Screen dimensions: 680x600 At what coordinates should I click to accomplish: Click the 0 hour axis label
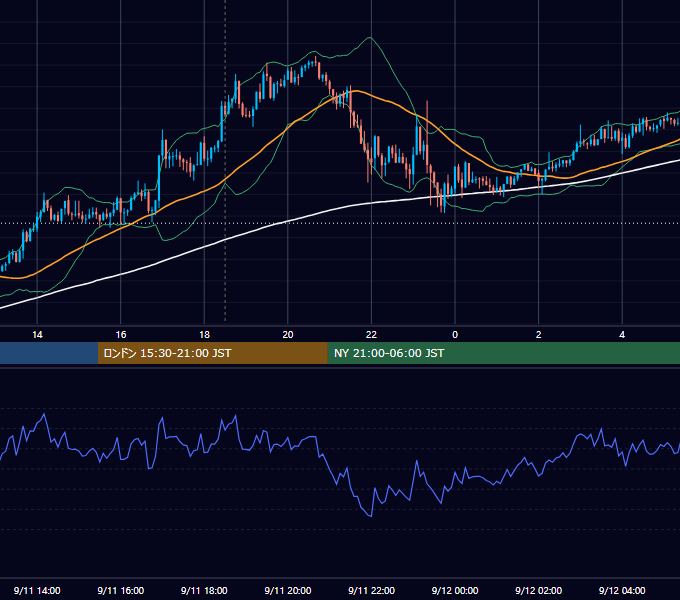(x=455, y=335)
